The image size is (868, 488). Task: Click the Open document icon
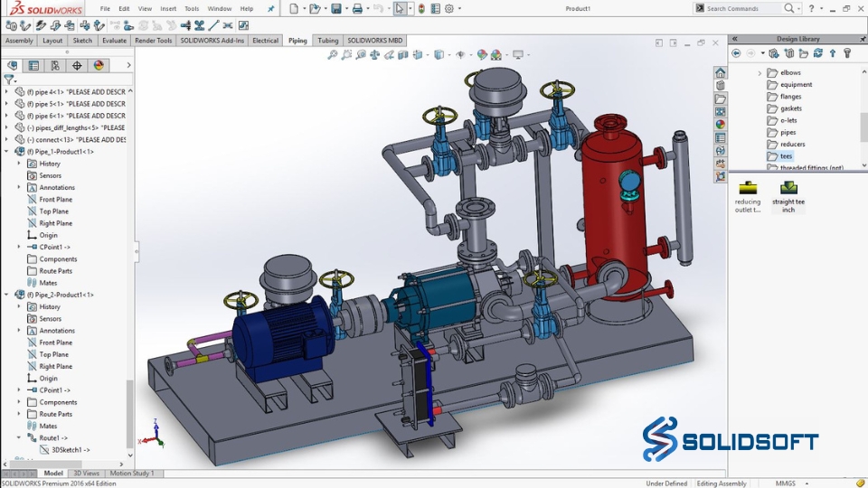pos(315,8)
